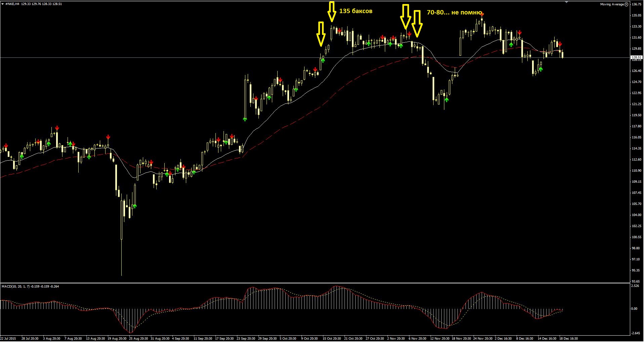Click the 25 Aug 20:30 time label

tap(138, 339)
